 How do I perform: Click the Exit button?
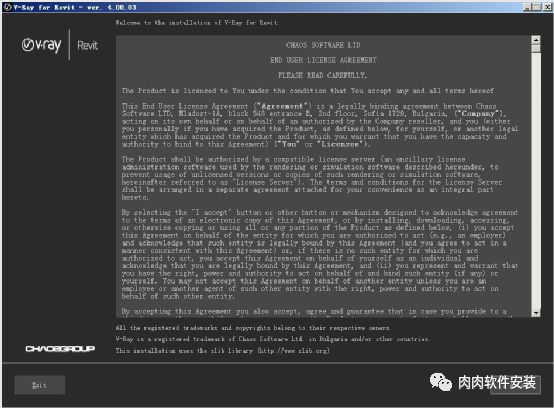40,385
